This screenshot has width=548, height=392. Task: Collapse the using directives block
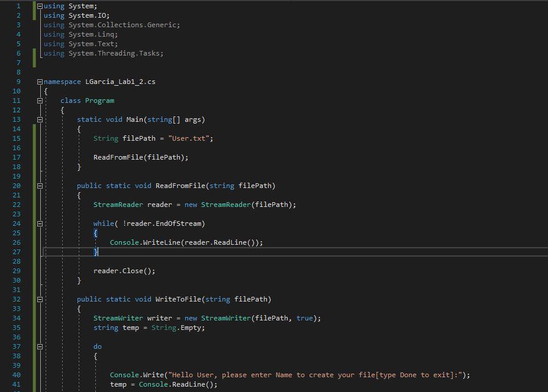pyautogui.click(x=39, y=5)
